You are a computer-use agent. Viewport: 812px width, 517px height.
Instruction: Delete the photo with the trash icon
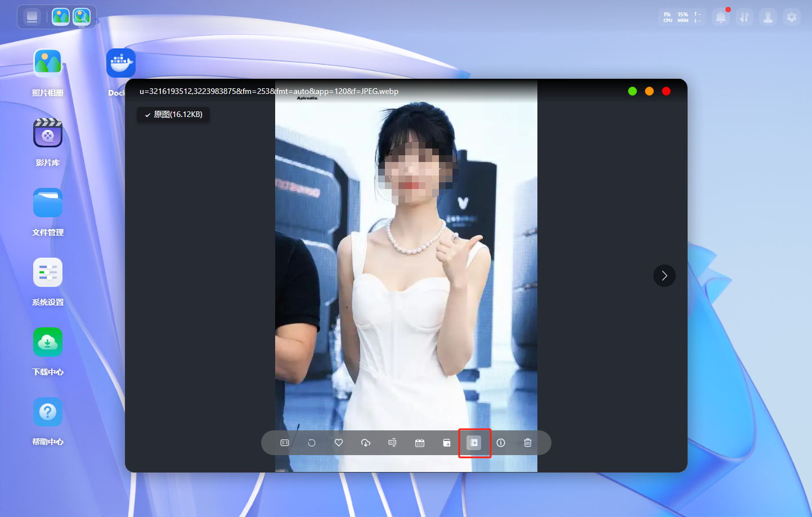tap(528, 443)
